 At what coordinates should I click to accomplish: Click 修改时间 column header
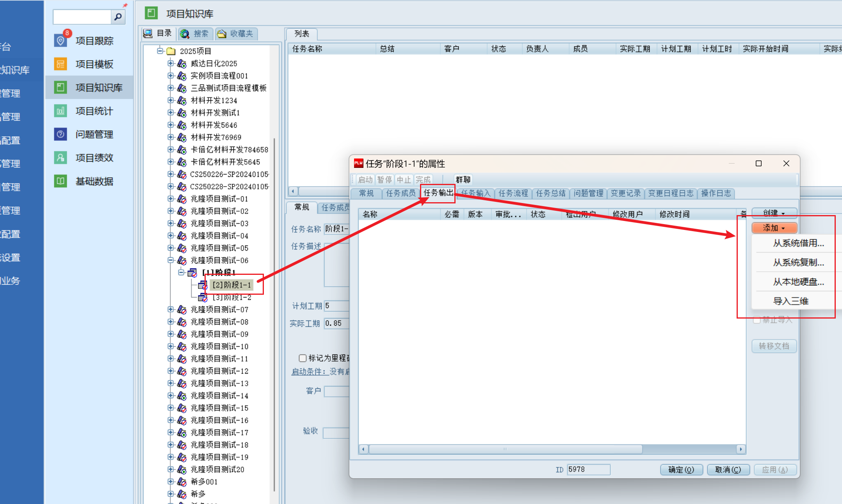click(696, 214)
